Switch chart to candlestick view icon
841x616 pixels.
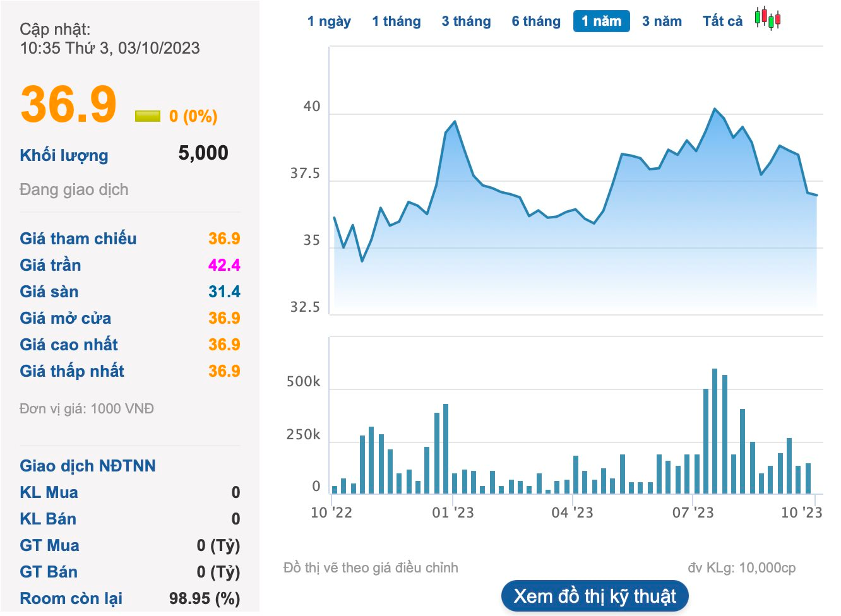(768, 19)
